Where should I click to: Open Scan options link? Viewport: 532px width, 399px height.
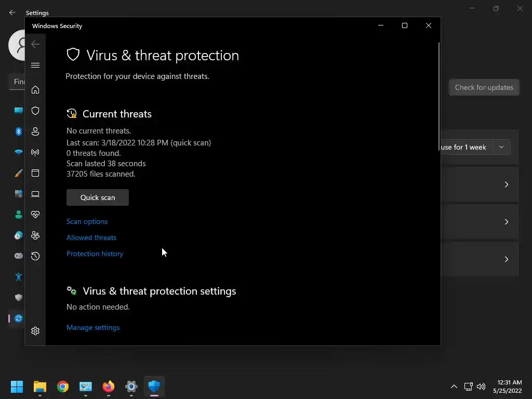(x=87, y=221)
